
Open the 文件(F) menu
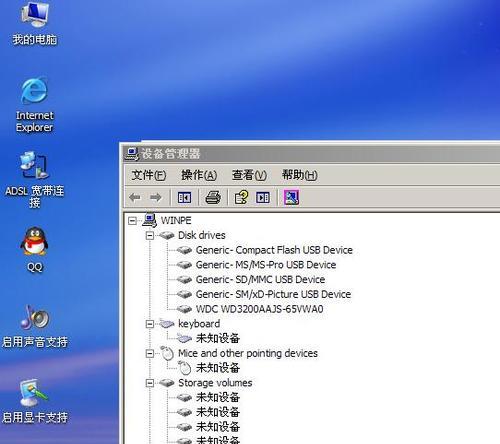click(x=149, y=175)
